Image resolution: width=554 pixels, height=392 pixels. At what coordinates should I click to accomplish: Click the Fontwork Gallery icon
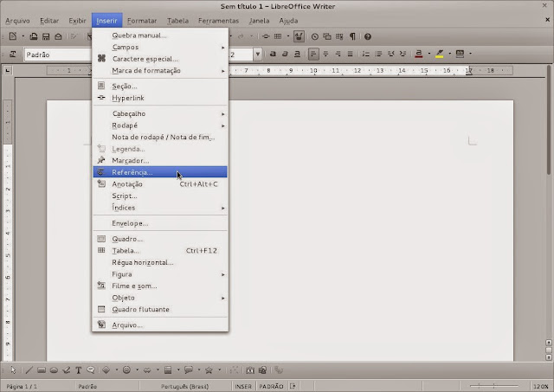250,370
